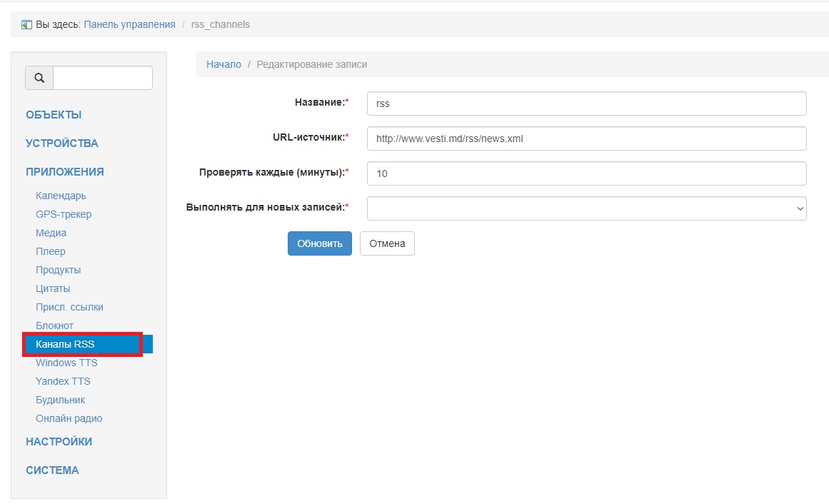The height and width of the screenshot is (504, 829).
Task: Open the GPS-трекер section
Action: click(x=64, y=213)
